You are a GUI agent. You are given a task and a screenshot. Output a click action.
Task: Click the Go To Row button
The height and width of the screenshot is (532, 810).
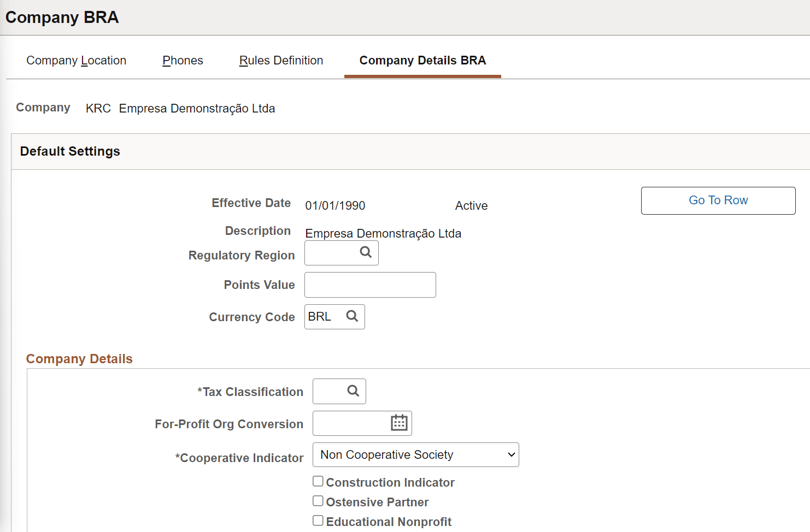coord(718,200)
